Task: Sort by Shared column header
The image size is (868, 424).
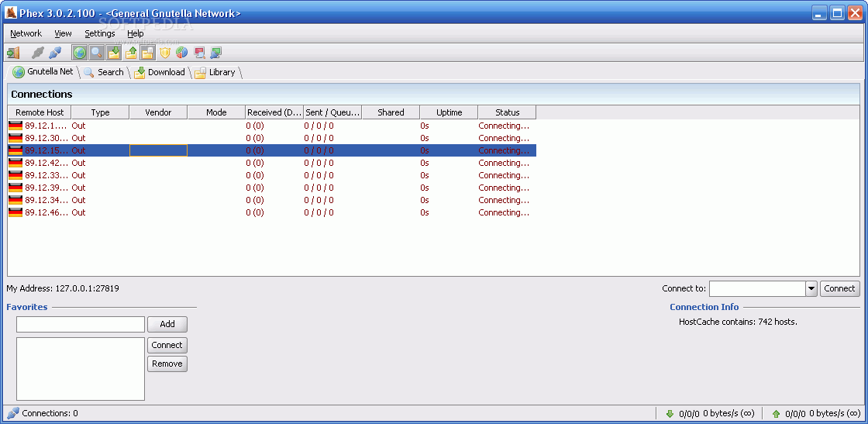Action: 391,112
